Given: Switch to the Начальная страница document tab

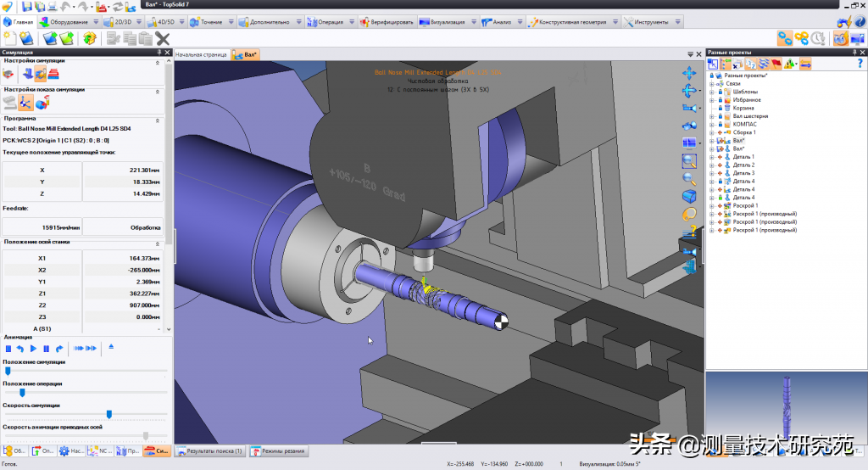Looking at the screenshot, I should 201,55.
